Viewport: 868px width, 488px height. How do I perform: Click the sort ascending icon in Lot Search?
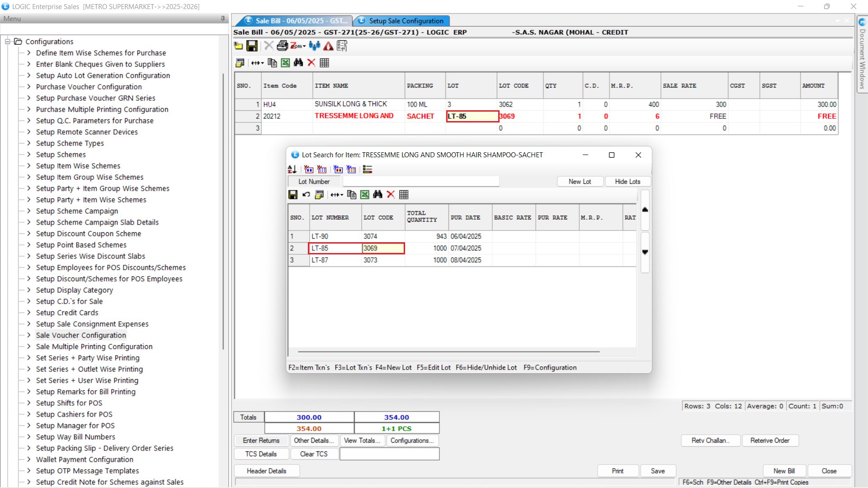click(292, 169)
